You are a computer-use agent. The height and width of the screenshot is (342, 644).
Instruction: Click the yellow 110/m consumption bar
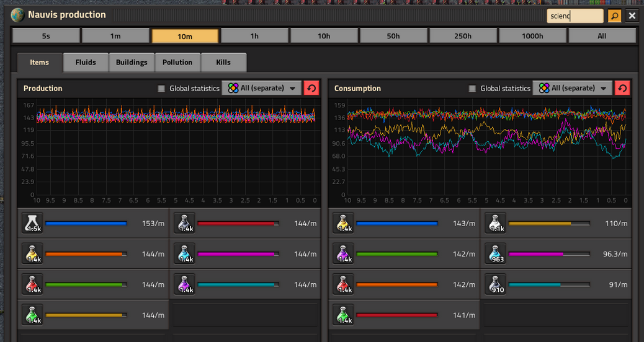(549, 224)
